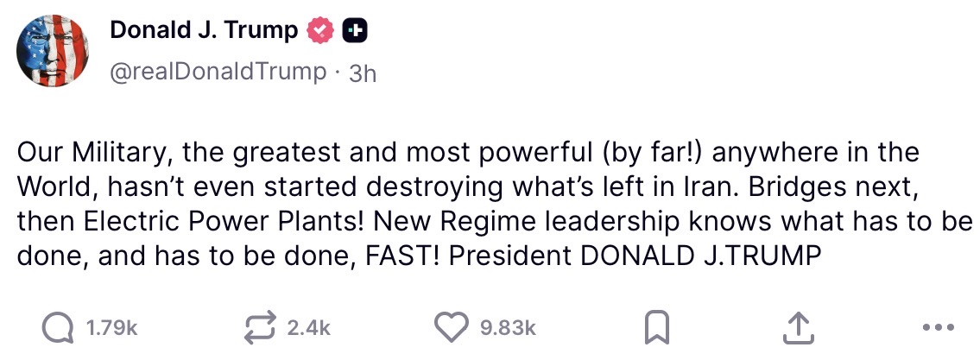Click the black plus badge beside the name
This screenshot has width=980, height=360.
point(353,32)
